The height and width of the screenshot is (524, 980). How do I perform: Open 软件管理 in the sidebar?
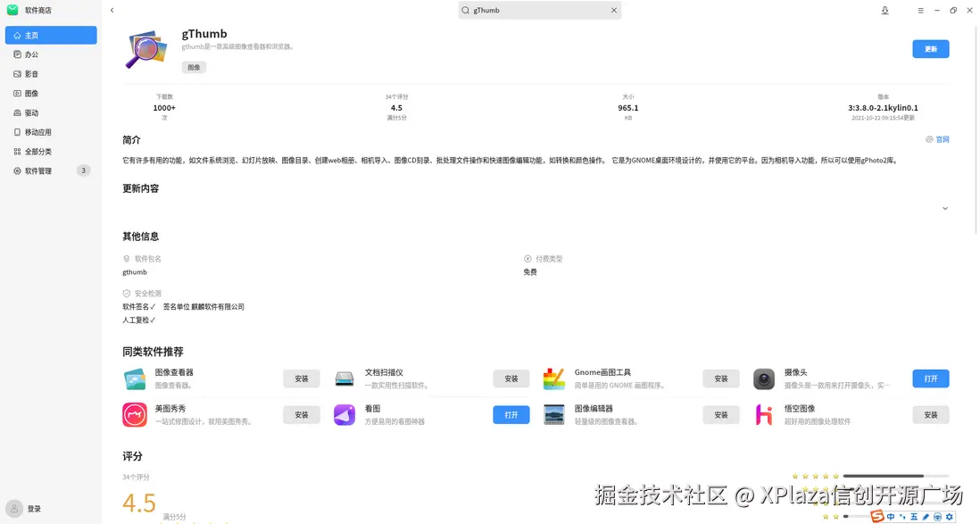point(51,171)
